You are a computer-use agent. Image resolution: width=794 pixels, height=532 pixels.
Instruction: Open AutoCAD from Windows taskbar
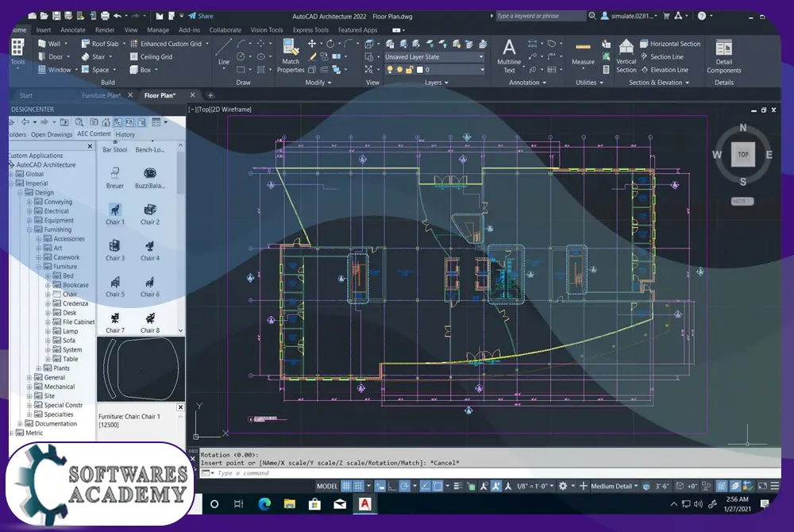[364, 503]
